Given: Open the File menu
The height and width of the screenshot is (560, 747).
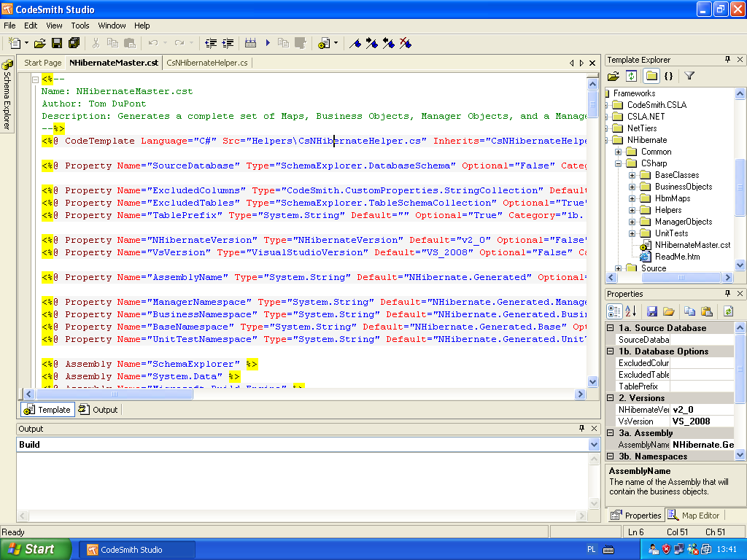Looking at the screenshot, I should pos(9,26).
